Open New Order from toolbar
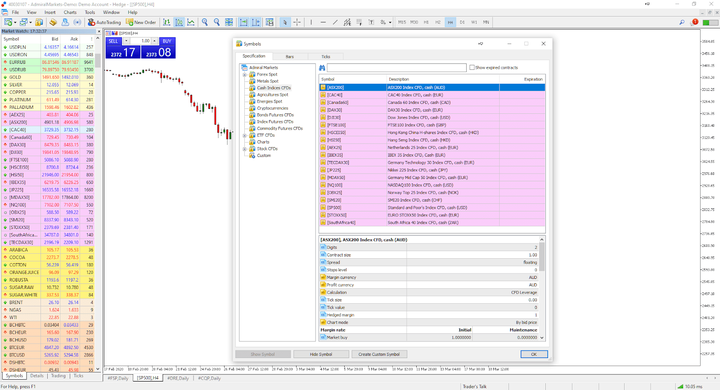 click(141, 22)
